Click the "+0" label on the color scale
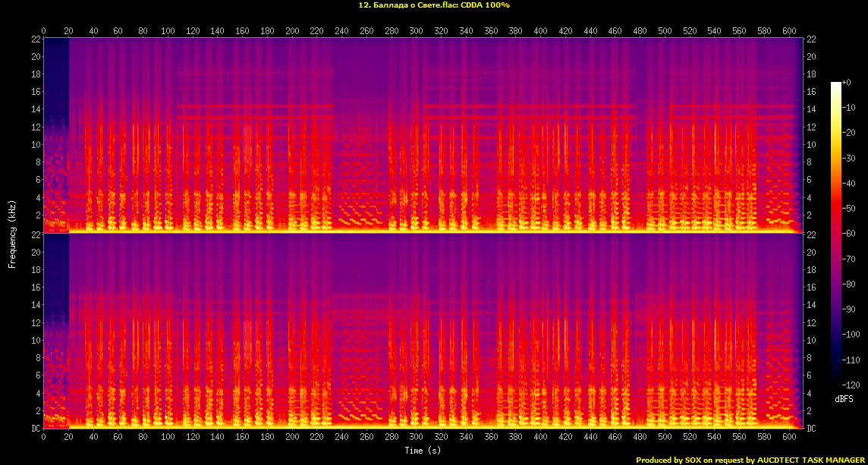Screen dimensions: 868x465 click(847, 83)
